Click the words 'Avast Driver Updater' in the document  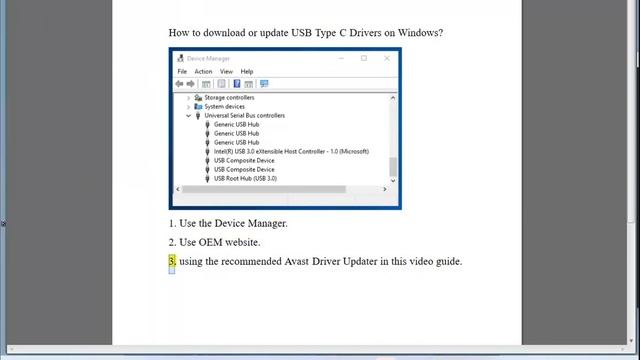[331, 261]
